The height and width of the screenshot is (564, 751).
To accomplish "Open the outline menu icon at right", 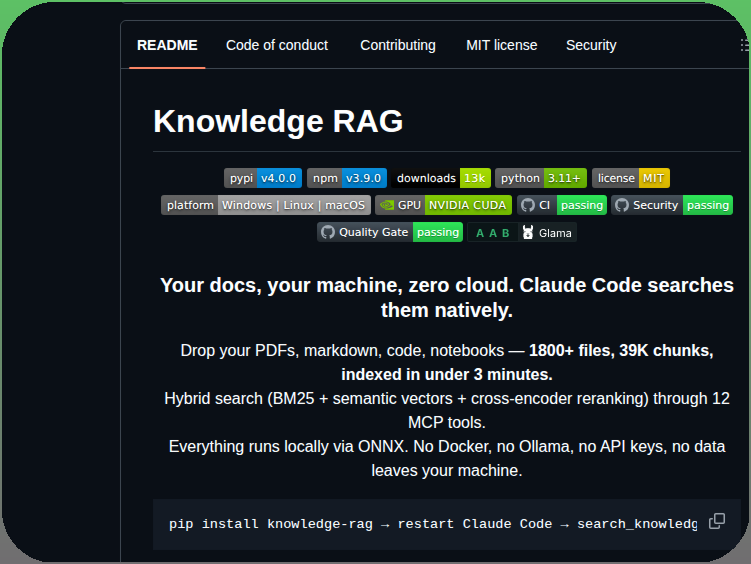I will [744, 45].
